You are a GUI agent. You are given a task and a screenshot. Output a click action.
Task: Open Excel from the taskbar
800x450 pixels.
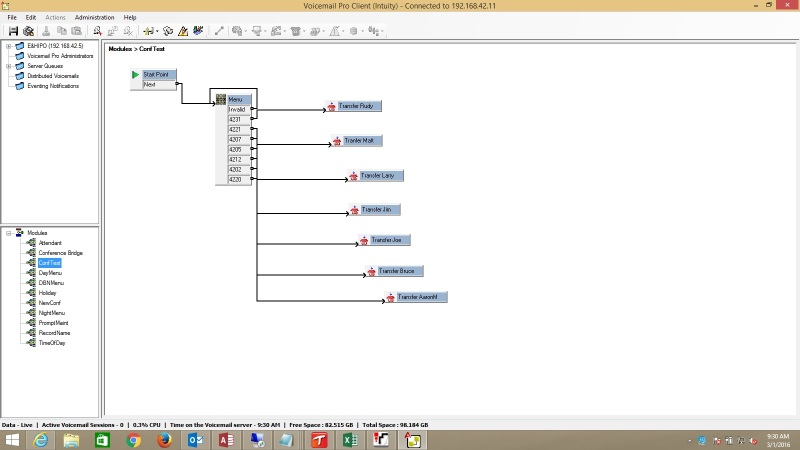pyautogui.click(x=350, y=440)
